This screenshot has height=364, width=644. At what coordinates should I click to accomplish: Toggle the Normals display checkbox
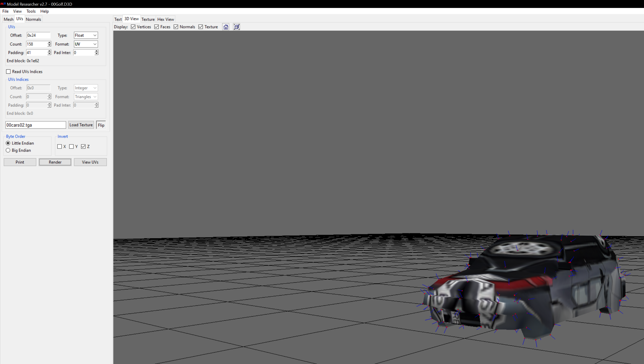(x=176, y=27)
